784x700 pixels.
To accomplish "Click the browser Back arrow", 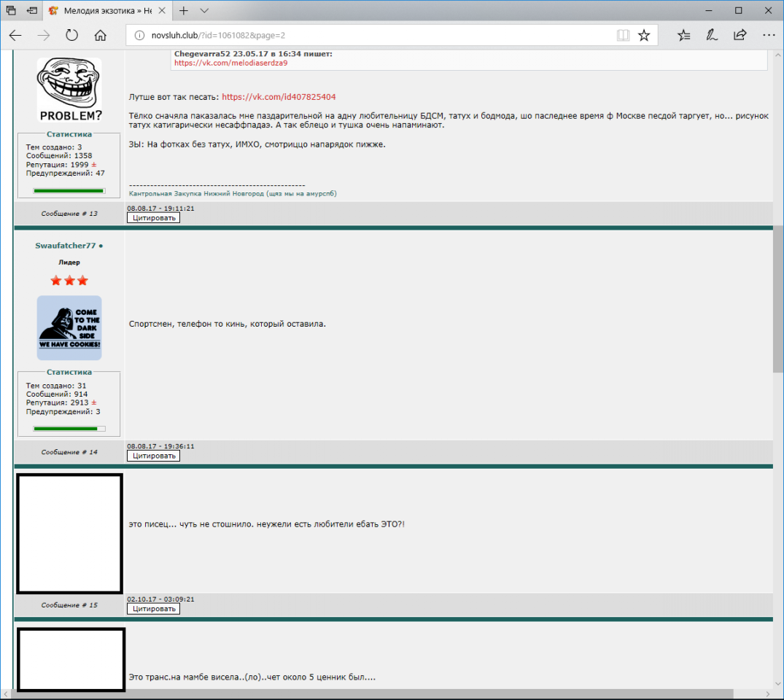I will [x=15, y=35].
